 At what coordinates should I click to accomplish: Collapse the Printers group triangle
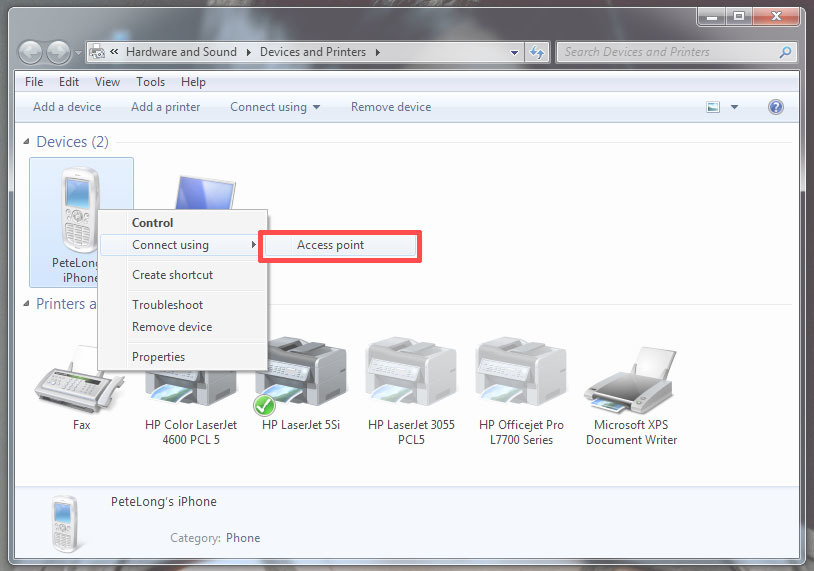[x=26, y=304]
